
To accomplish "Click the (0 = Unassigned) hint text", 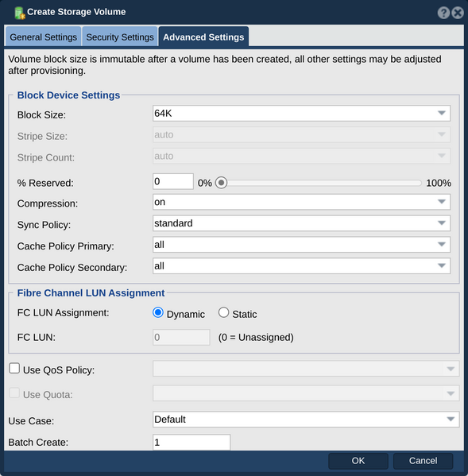I will [256, 337].
